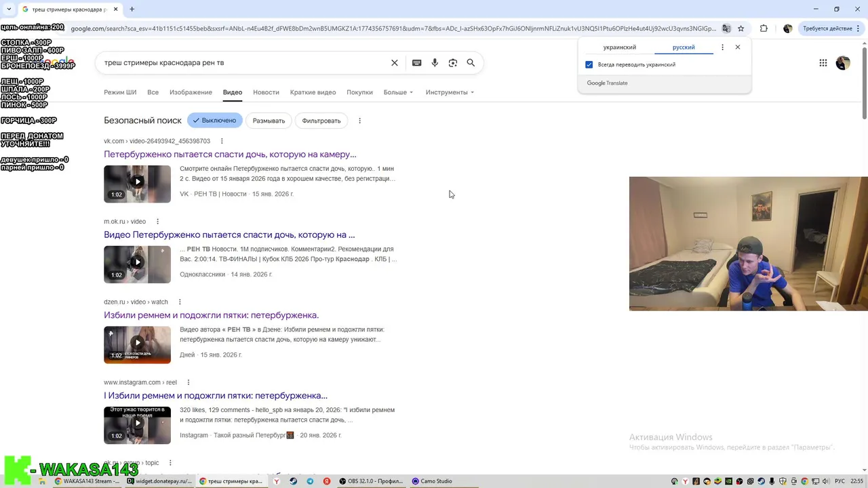Open three-dot menu next to m.ok.ru result
The width and height of the screenshot is (868, 488).
tap(157, 222)
